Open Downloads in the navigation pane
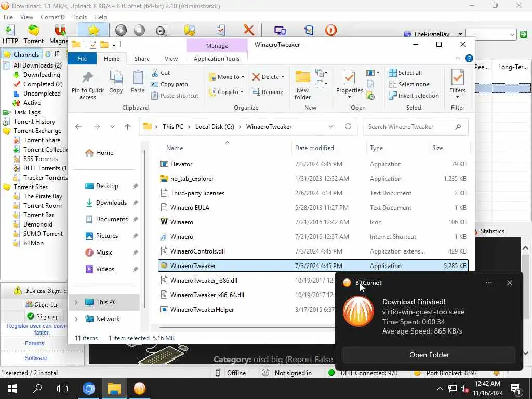The height and width of the screenshot is (399, 532). 111,203
